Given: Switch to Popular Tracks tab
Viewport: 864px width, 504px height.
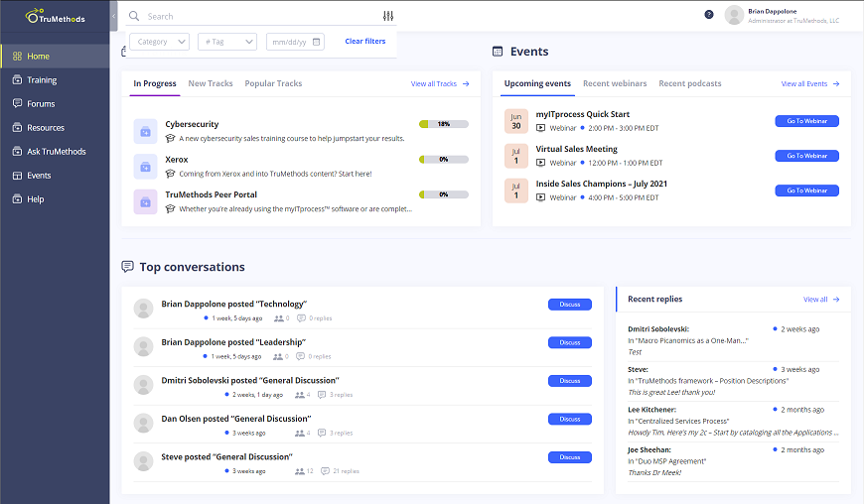Looking at the screenshot, I should click(273, 83).
